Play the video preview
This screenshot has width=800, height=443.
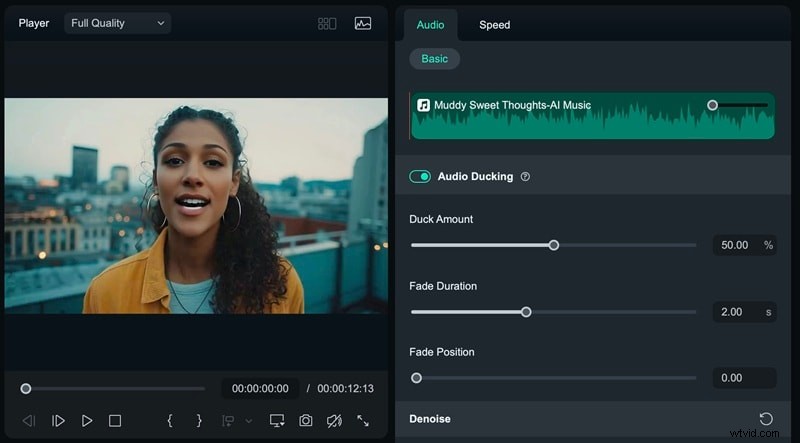(87, 421)
